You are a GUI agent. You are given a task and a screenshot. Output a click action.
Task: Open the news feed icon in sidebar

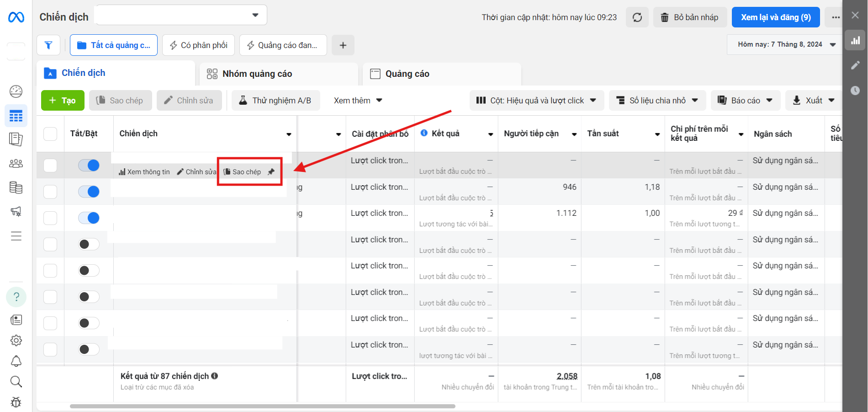16,320
